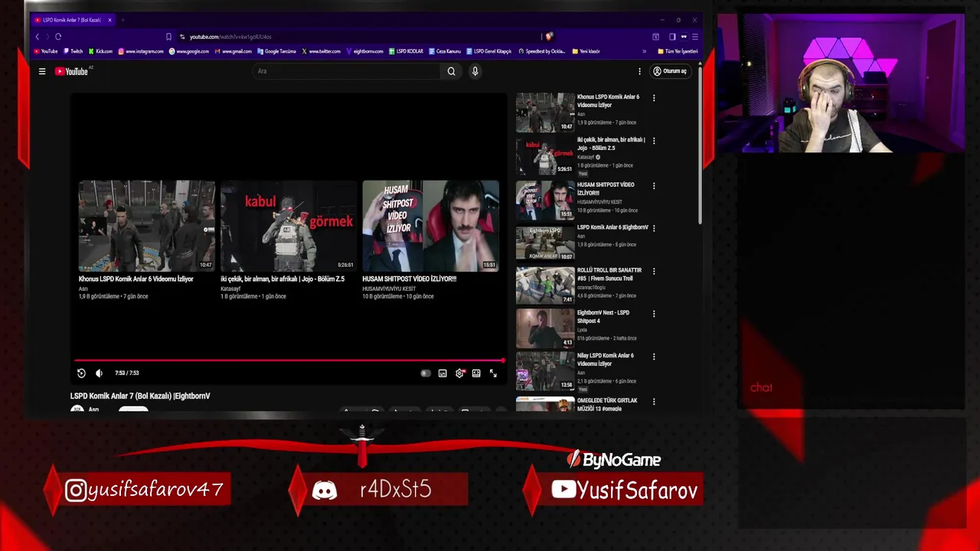
Task: Open options menu for ROLLÜ TROLL BIR SANATTIR
Action: click(654, 271)
